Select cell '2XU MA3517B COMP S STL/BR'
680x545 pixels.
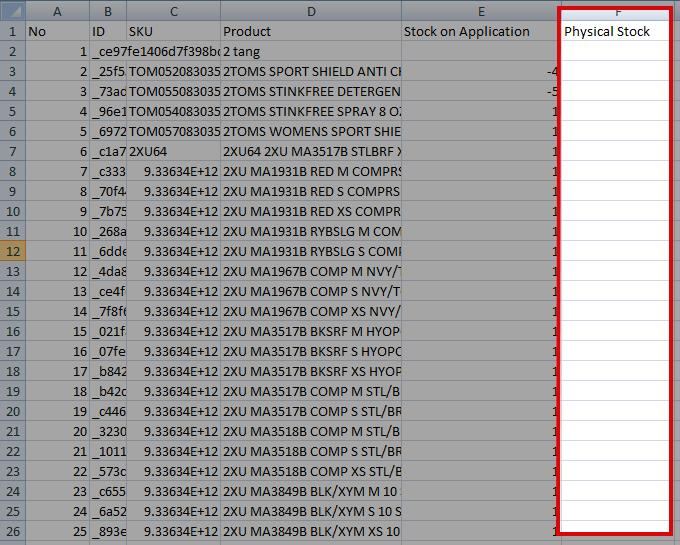pyautogui.click(x=311, y=411)
